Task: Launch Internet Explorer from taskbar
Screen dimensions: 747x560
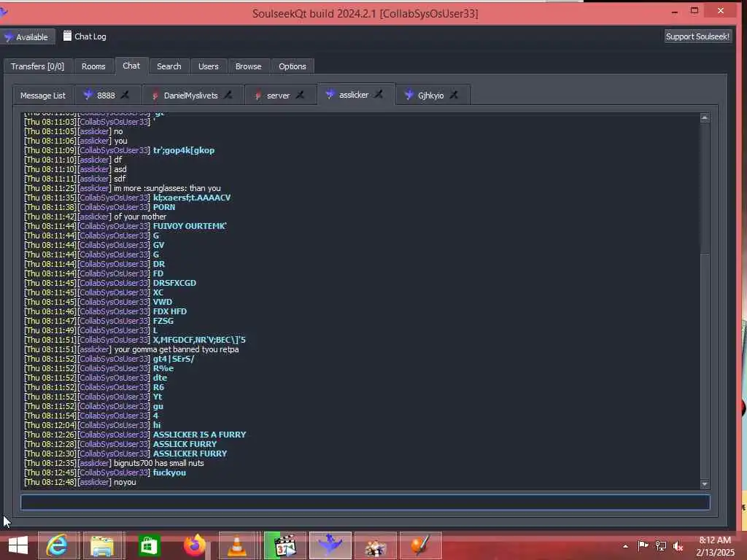Action: pos(57,545)
